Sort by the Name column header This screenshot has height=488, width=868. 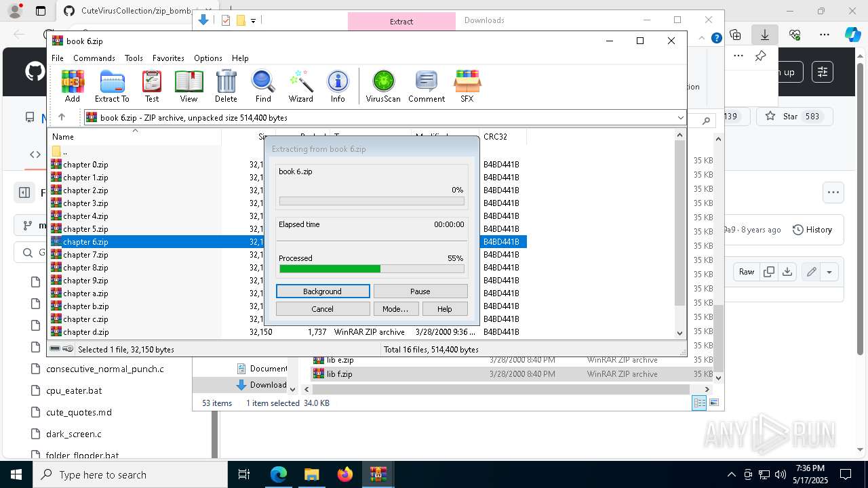click(x=135, y=137)
